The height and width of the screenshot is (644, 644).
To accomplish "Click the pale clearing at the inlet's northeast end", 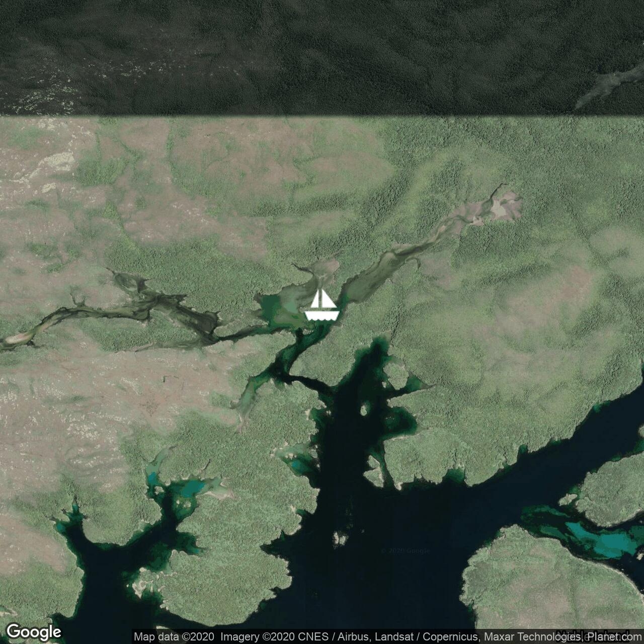I will [505, 207].
